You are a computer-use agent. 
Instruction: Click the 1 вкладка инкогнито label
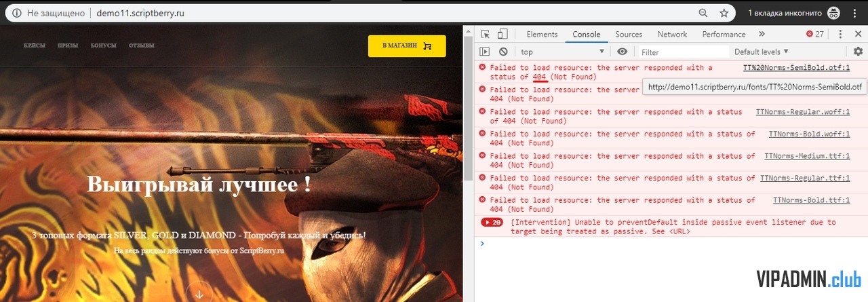(785, 13)
